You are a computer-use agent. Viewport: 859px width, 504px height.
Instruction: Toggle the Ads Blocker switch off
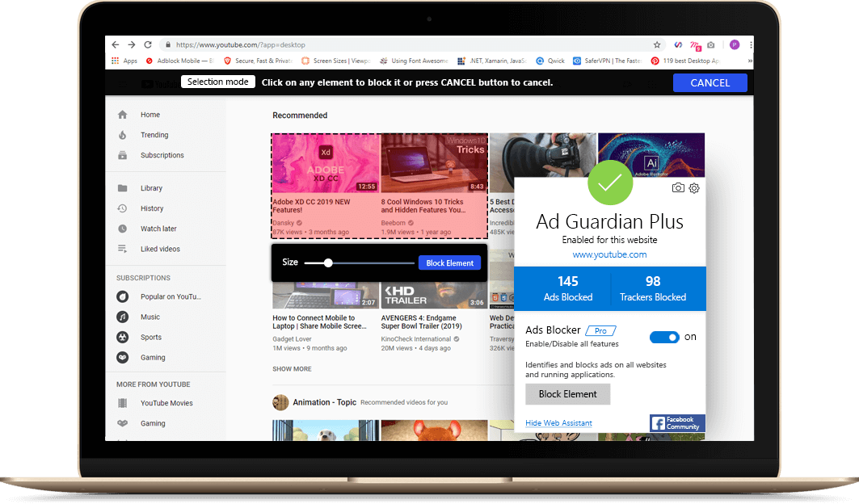point(664,337)
